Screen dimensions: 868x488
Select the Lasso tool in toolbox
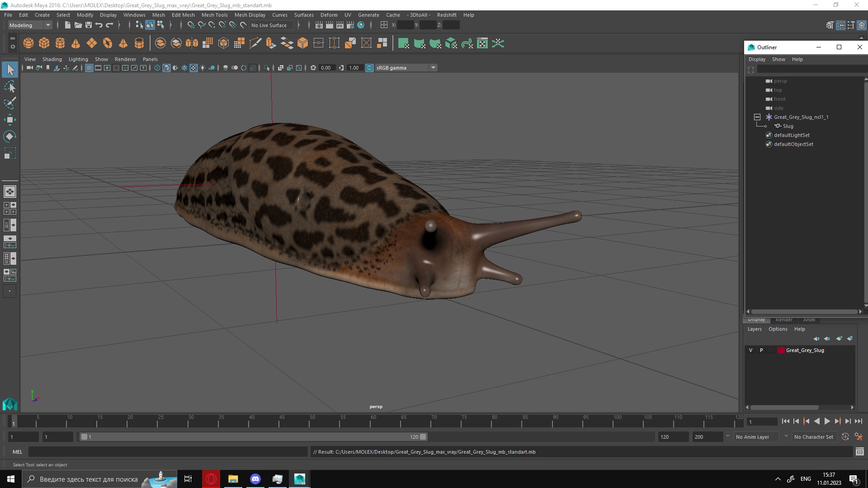tap(9, 86)
